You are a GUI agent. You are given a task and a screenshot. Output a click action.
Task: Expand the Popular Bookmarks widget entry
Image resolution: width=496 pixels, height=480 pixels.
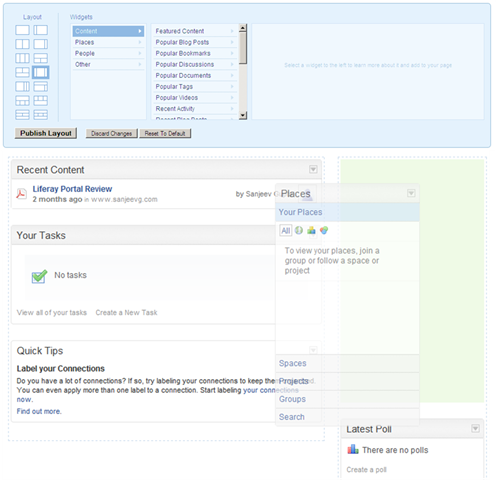195,53
